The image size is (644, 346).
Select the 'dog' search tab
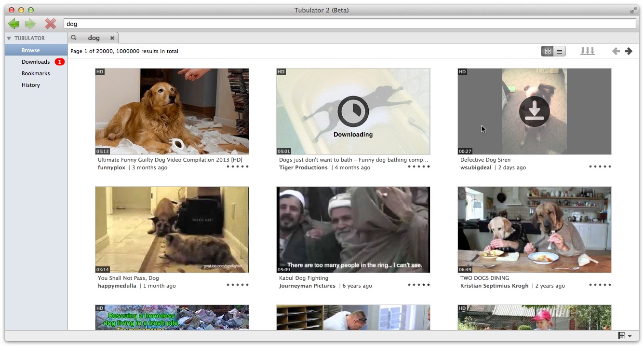point(94,38)
